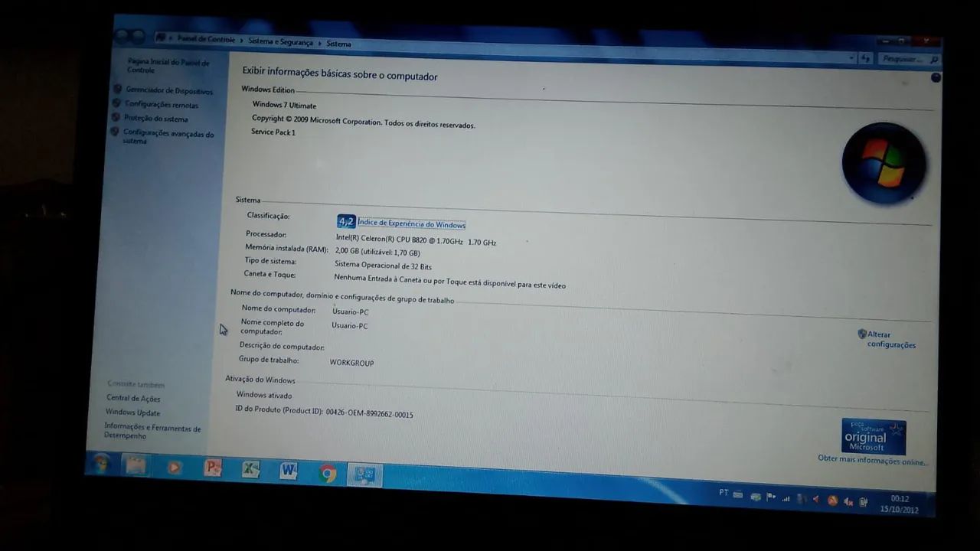
Task: Open Windows Explorer from the taskbar
Action: coord(136,465)
